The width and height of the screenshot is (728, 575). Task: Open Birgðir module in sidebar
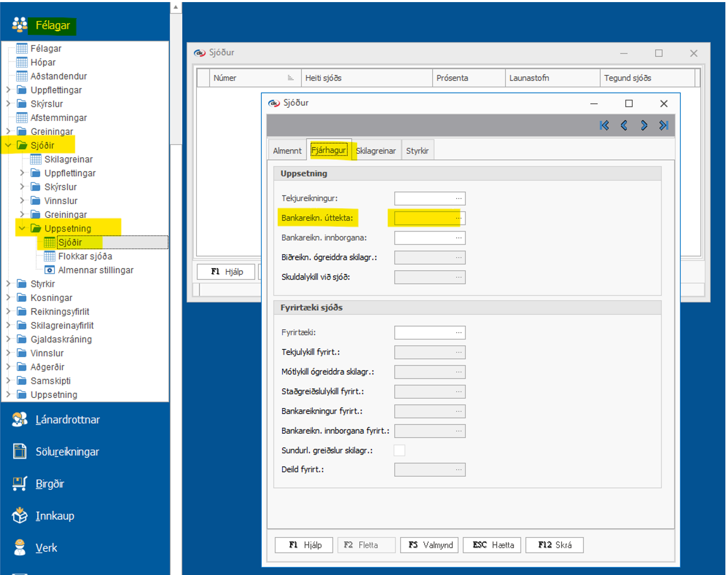(49, 483)
